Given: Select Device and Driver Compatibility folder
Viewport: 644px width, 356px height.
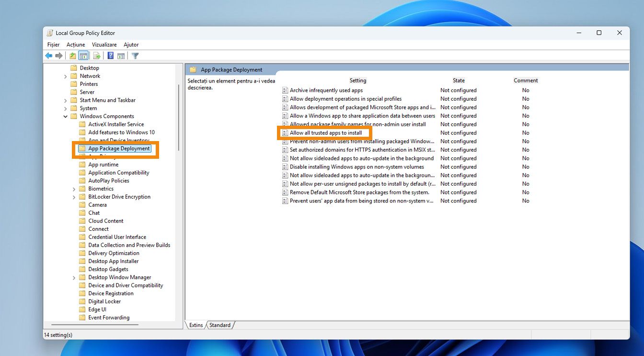Looking at the screenshot, I should click(x=126, y=285).
